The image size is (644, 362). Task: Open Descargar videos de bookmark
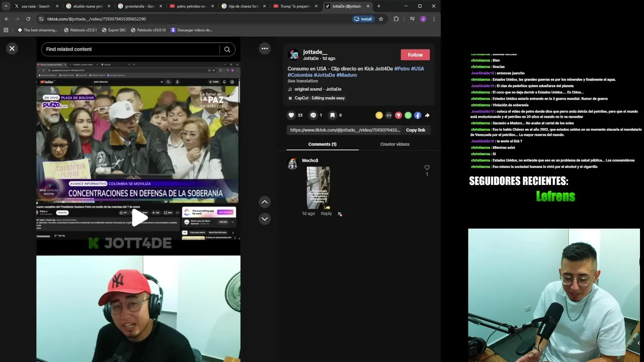191,30
